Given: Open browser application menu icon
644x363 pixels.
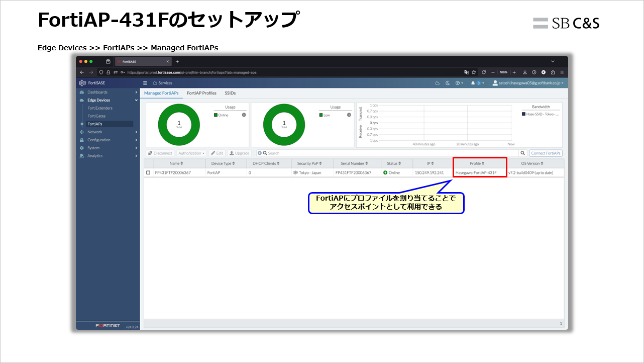Looking at the screenshot, I should [562, 72].
